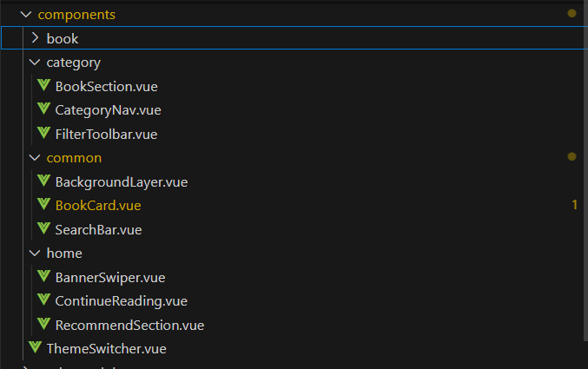The height and width of the screenshot is (369, 588).
Task: Open BackgroundLayer.vue file
Action: tap(122, 182)
